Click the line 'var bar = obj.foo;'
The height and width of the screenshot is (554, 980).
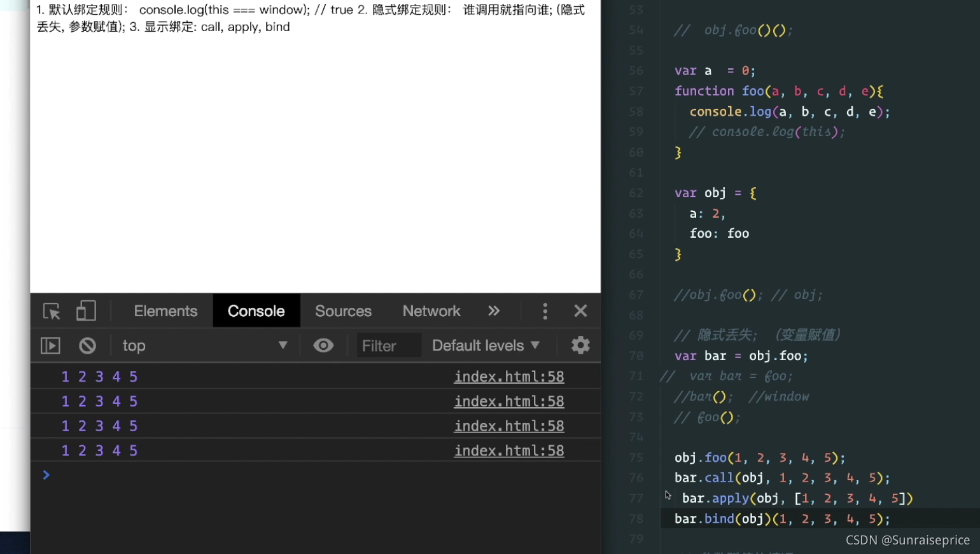coord(741,356)
